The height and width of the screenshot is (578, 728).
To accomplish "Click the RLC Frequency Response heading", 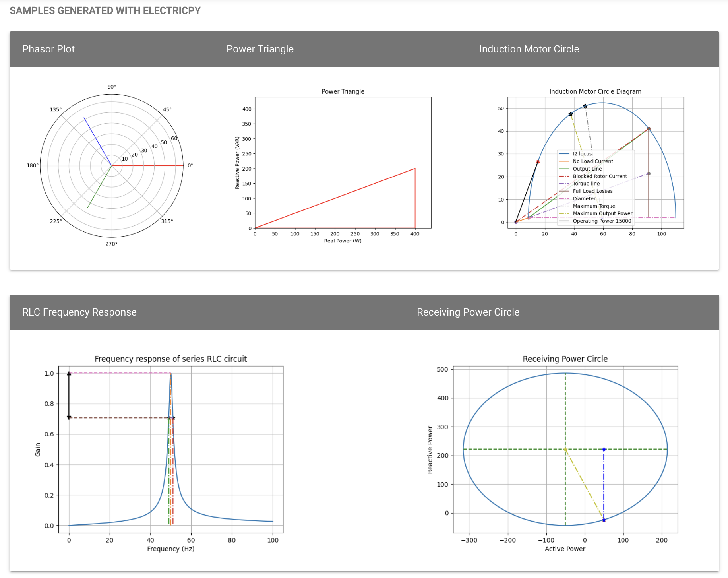I will click(x=79, y=312).
